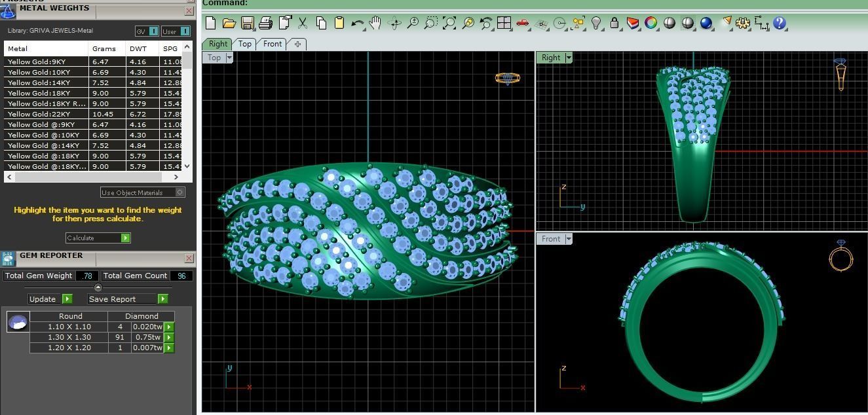This screenshot has height=415, width=868.
Task: Click the metal list vertical scrollbar down arrow
Action: pyautogui.click(x=187, y=166)
